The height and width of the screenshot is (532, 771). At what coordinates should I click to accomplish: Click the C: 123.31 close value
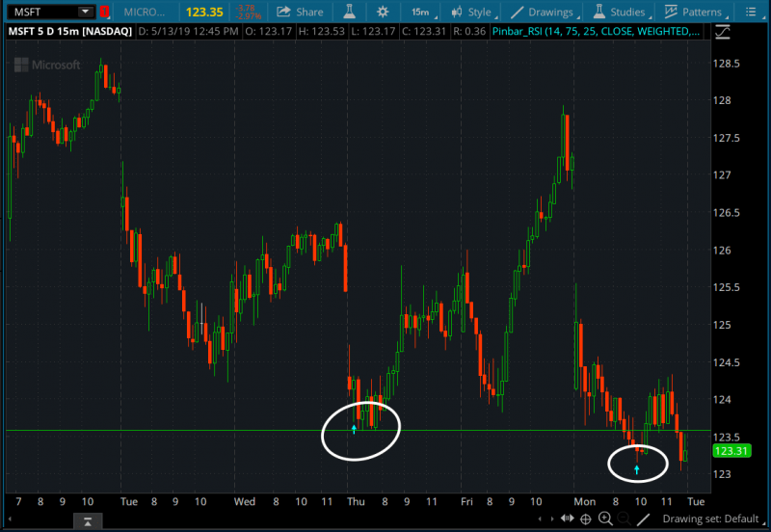[423, 32]
